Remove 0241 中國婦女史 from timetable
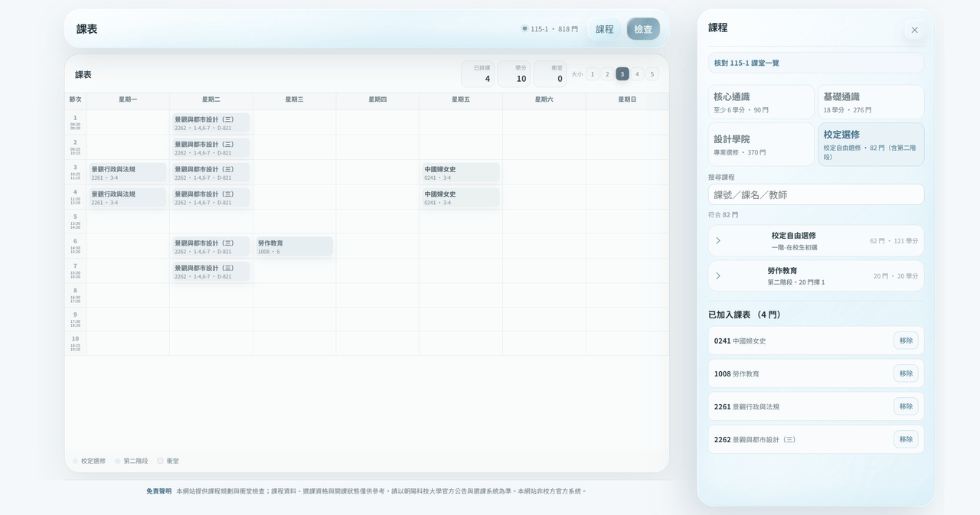980x515 pixels. [x=906, y=341]
